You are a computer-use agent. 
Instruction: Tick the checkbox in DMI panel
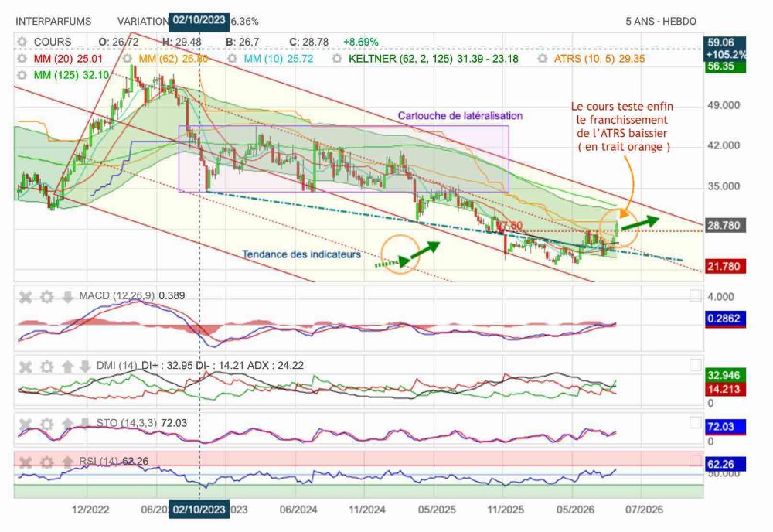(x=695, y=365)
